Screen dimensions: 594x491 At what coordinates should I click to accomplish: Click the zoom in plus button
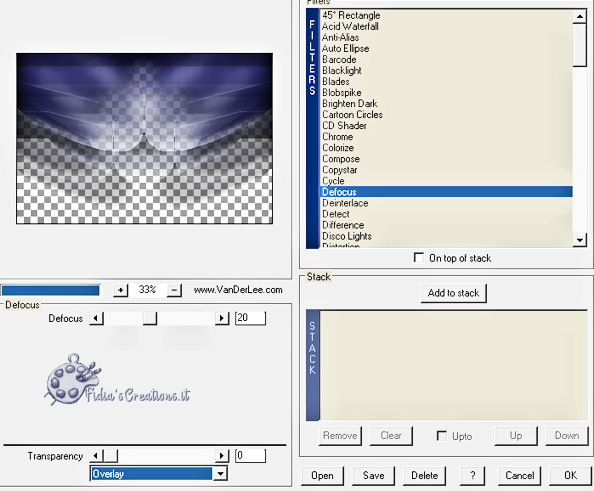click(120, 290)
